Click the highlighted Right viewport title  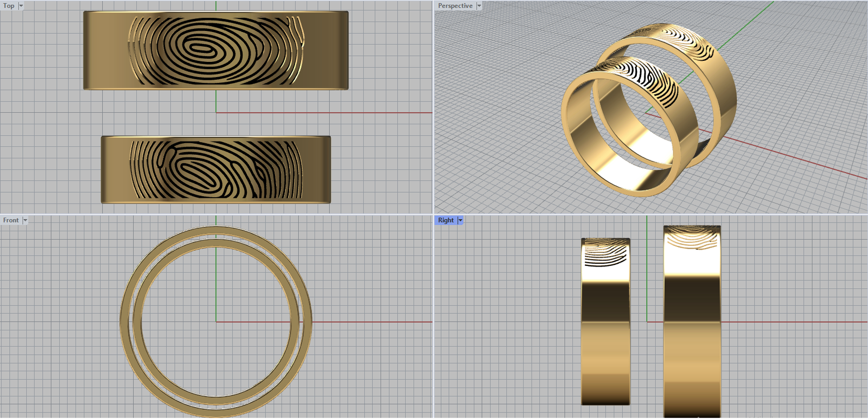point(445,220)
